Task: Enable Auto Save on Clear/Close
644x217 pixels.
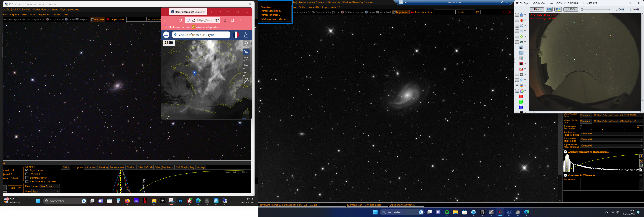Action: coord(27,182)
